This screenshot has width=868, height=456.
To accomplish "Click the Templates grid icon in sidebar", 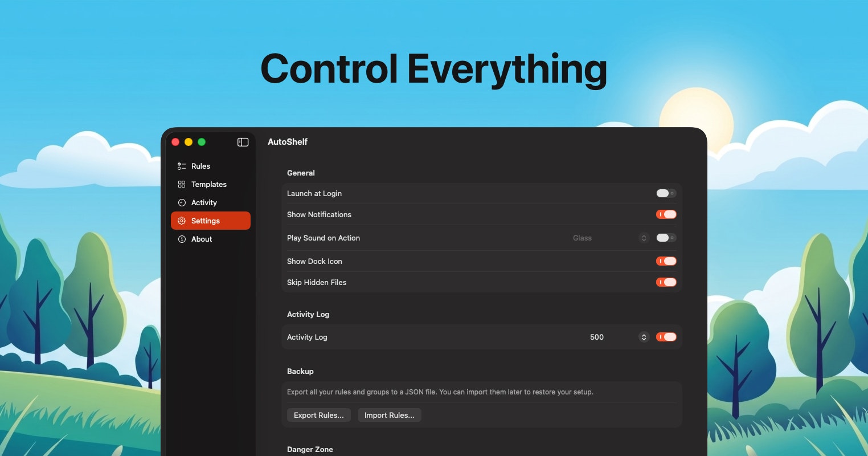I will (x=182, y=184).
